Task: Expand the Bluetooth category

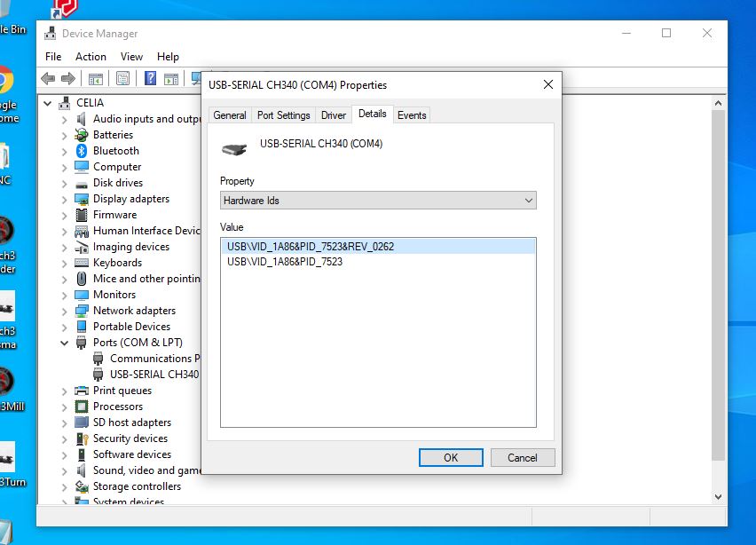Action: click(64, 152)
